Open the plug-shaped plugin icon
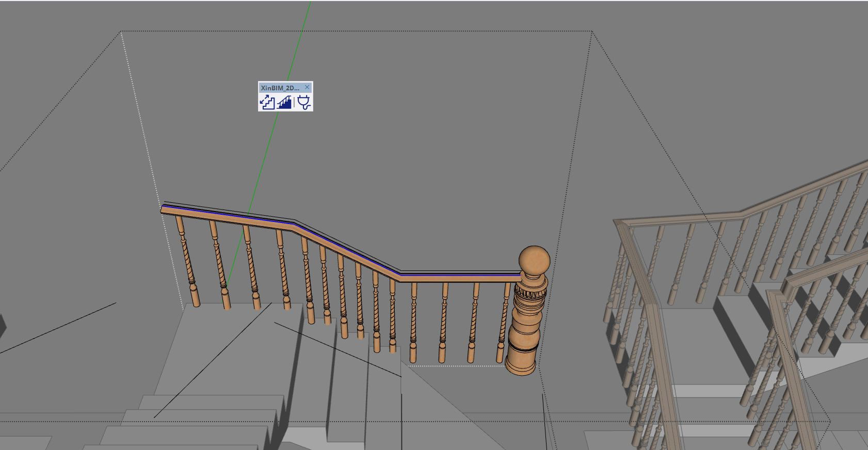 point(304,102)
